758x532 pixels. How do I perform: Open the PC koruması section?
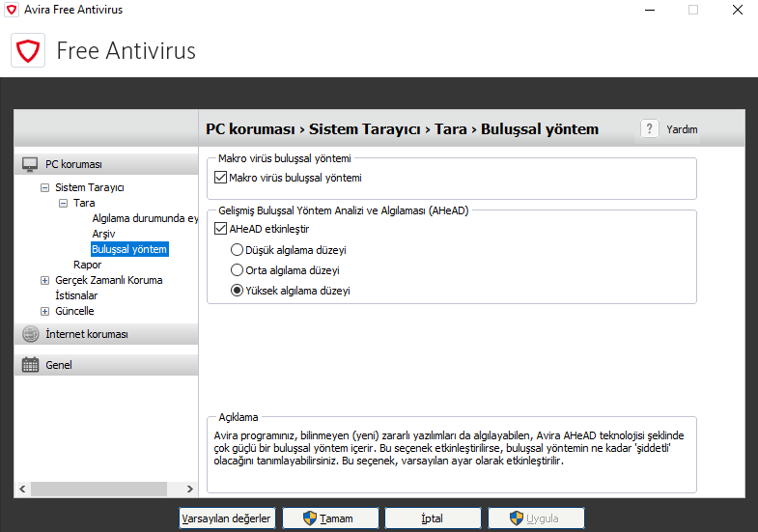[106, 164]
